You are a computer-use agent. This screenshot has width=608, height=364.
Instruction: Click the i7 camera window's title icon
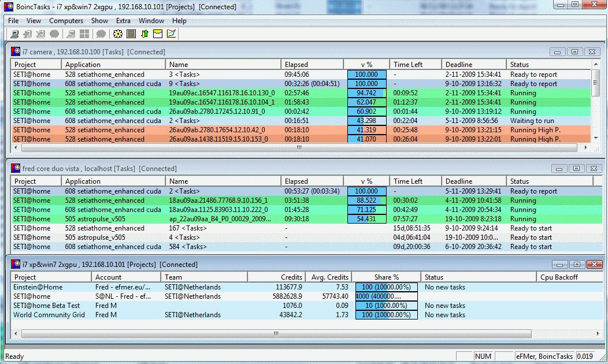tap(16, 51)
